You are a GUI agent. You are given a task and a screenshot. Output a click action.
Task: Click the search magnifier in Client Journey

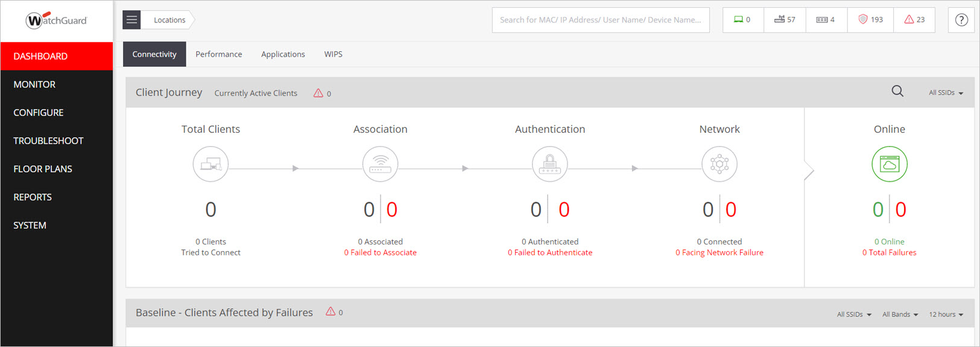897,91
